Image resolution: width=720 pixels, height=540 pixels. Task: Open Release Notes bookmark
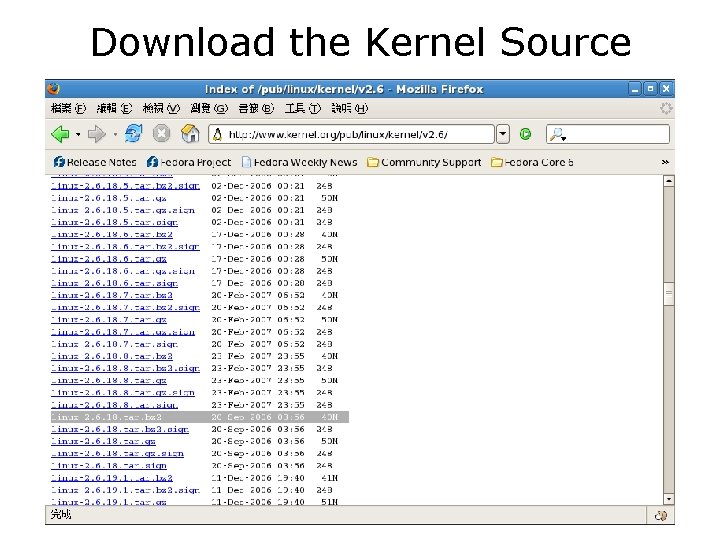[x=95, y=162]
